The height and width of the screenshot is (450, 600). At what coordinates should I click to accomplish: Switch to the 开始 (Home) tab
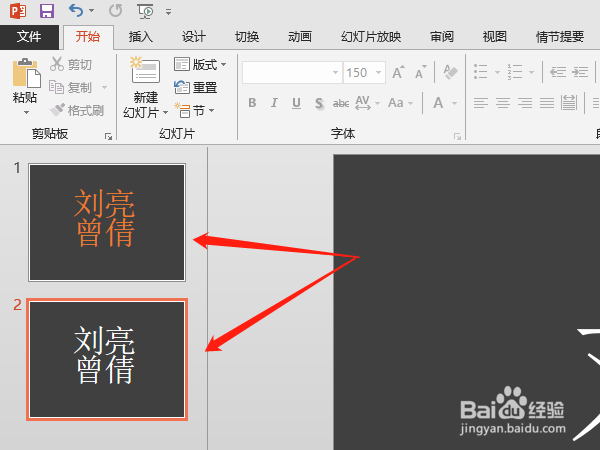(88, 37)
